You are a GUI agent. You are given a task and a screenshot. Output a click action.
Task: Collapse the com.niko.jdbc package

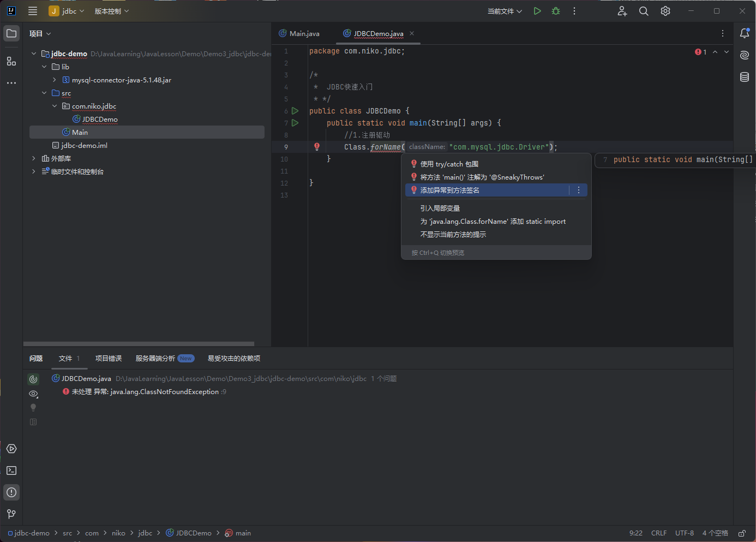click(55, 106)
